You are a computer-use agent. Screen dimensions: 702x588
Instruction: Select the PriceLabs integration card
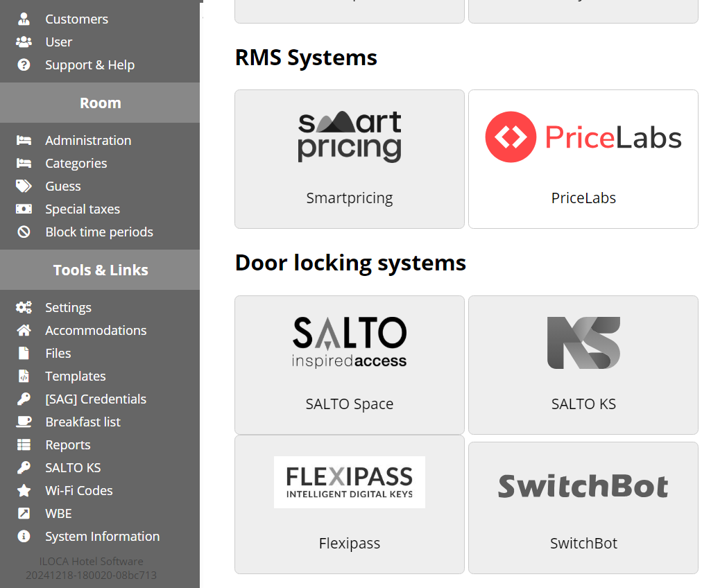coord(583,159)
